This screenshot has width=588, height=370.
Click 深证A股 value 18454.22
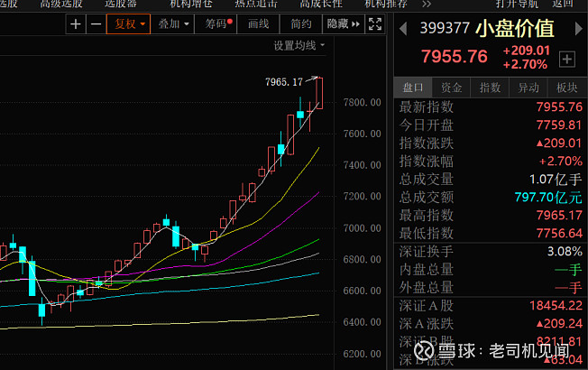pyautogui.click(x=556, y=306)
